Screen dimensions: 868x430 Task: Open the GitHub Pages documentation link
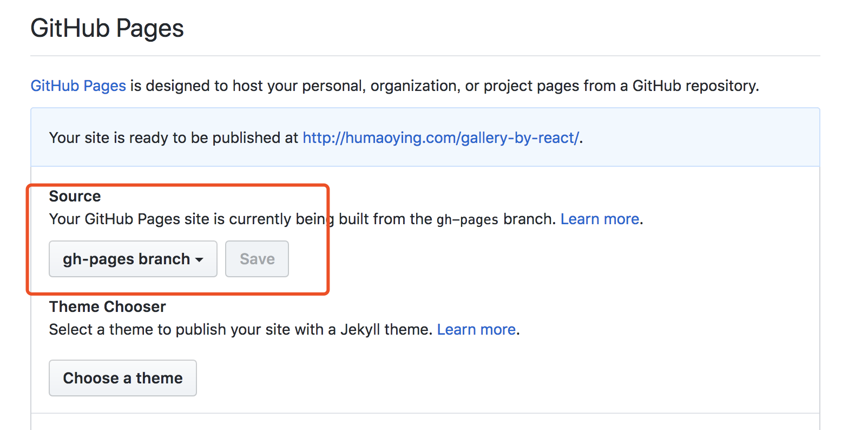tap(78, 86)
